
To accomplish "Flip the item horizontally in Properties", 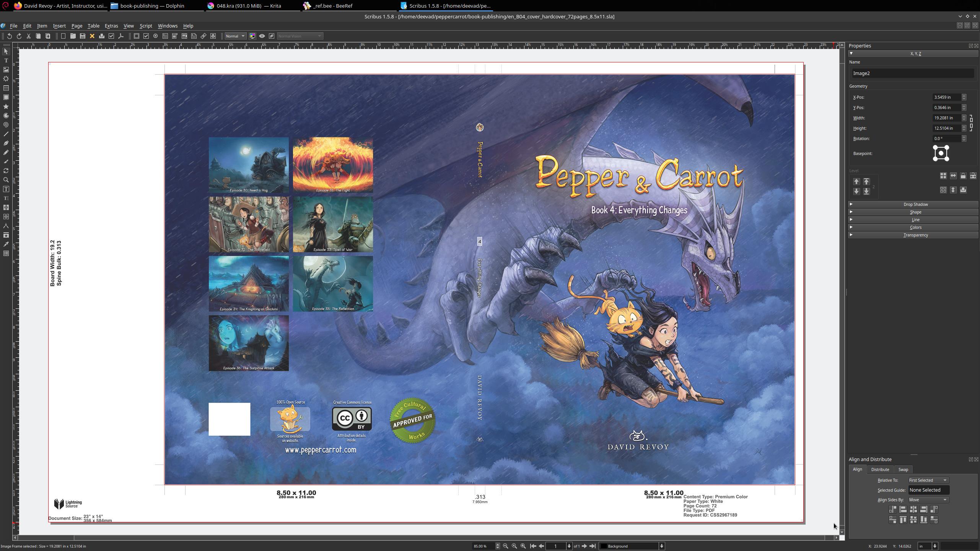I will [953, 176].
